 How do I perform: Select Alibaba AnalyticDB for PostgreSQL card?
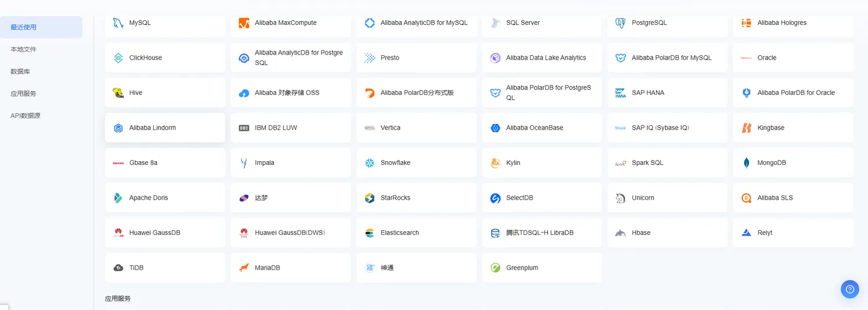point(291,58)
